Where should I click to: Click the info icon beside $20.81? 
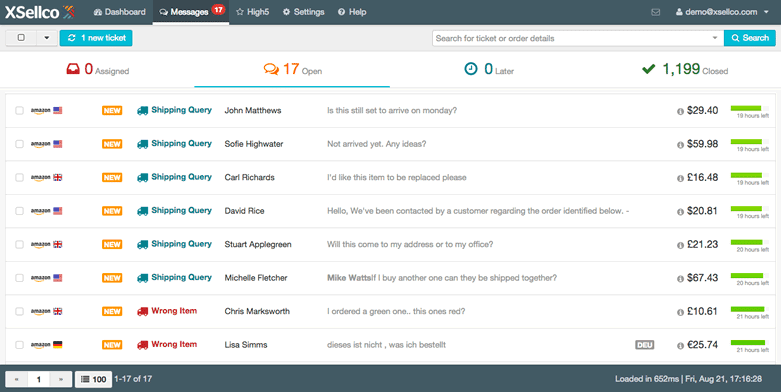(680, 212)
